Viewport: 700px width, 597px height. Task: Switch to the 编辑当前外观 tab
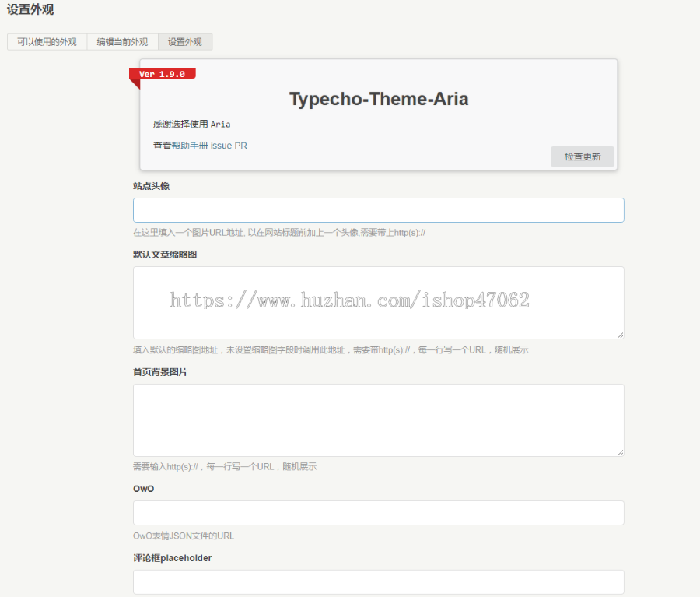coord(122,42)
